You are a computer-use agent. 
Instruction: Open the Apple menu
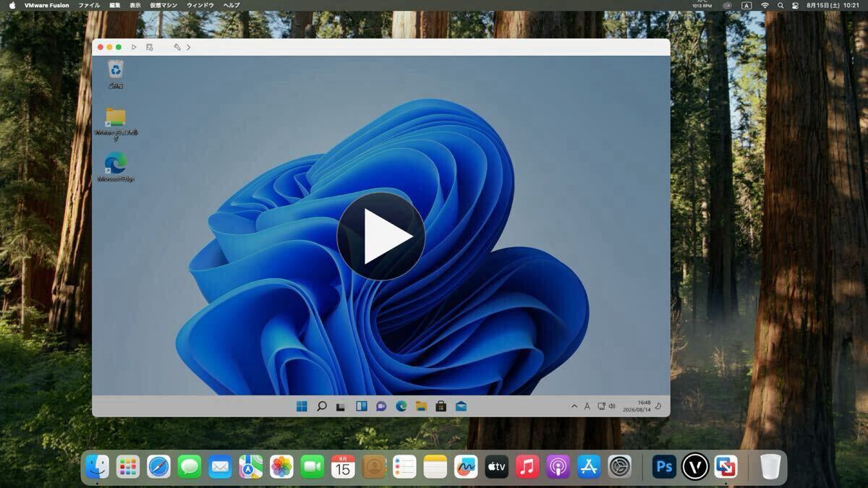pos(12,5)
